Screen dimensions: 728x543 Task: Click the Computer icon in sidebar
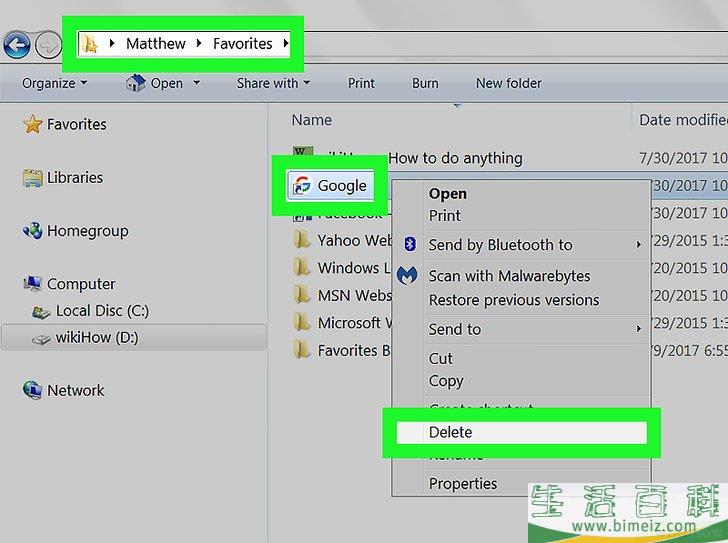pos(32,283)
